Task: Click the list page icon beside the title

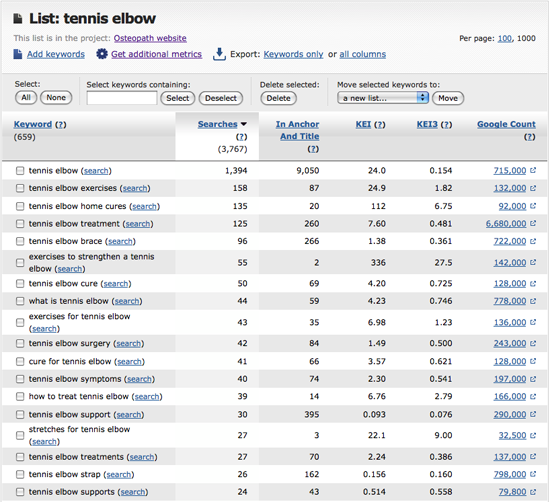Action: [18, 19]
